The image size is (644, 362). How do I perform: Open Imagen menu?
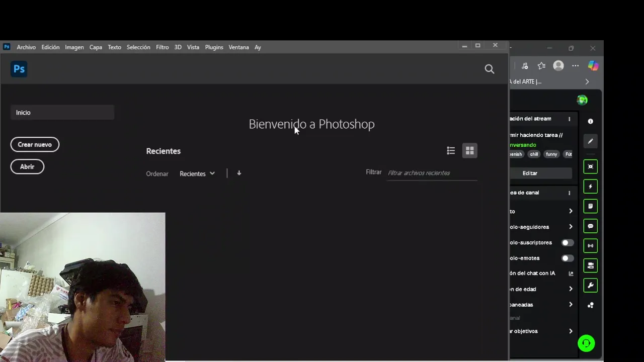(x=74, y=47)
